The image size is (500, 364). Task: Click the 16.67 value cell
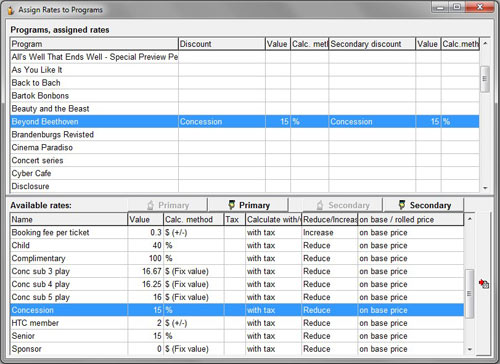pyautogui.click(x=146, y=271)
